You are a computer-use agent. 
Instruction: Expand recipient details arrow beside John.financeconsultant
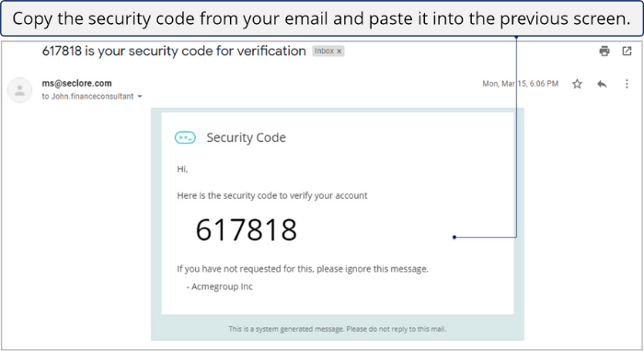140,97
